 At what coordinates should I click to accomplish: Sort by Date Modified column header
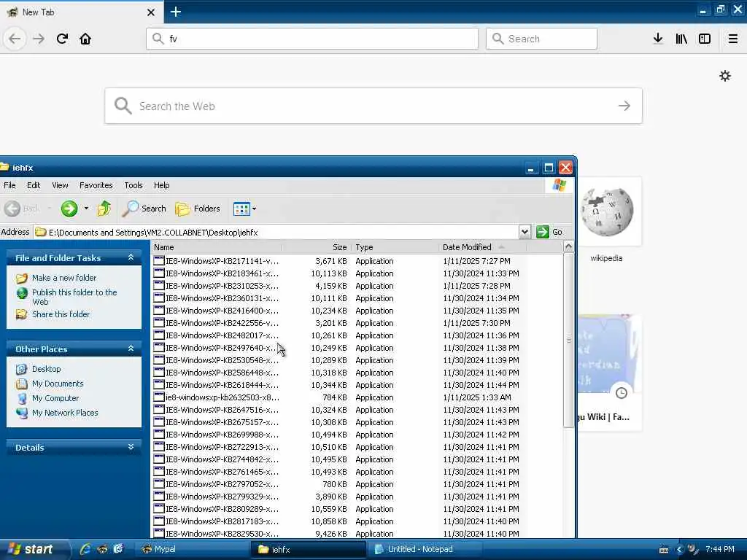coord(482,247)
